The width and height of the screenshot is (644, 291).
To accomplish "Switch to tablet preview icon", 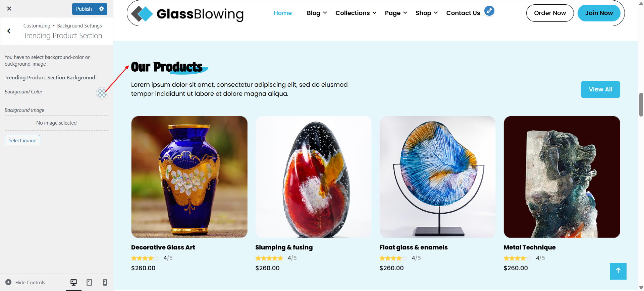I will (x=89, y=283).
